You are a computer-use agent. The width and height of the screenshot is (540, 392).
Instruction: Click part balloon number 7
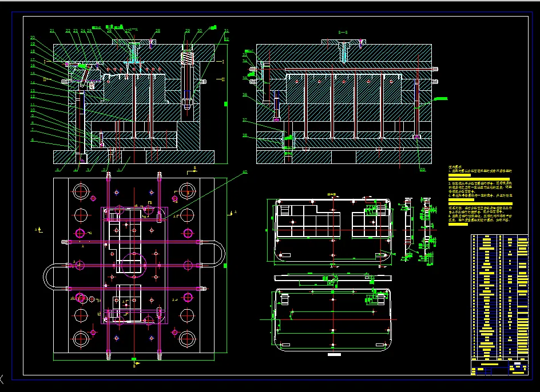[33, 130]
